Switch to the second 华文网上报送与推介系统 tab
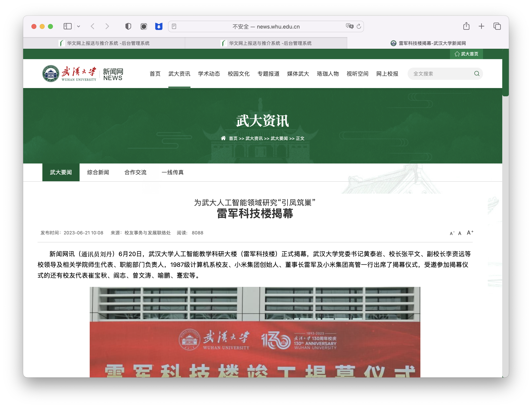Screen dimensions: 532x408 [266, 43]
